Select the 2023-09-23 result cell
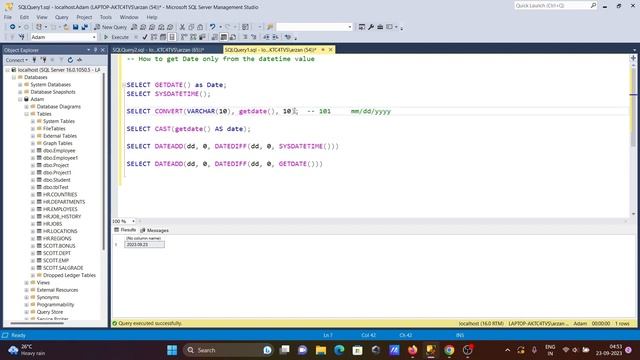This screenshot has width=640, height=360. [x=144, y=244]
